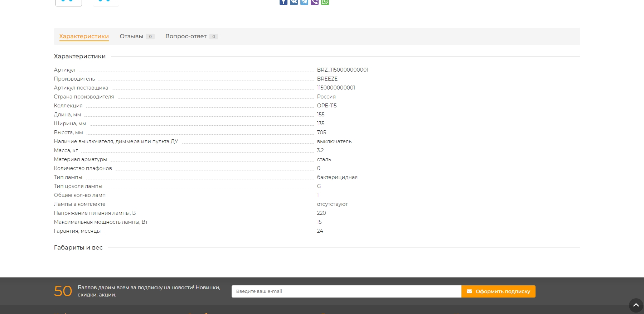
Task: Click the collection value ОРБ-115
Action: [327, 106]
